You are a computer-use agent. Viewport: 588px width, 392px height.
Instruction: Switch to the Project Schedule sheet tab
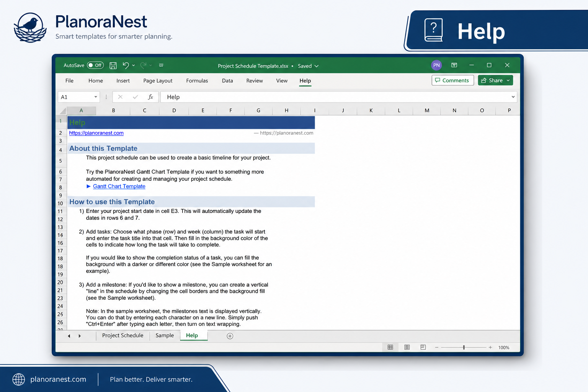pyautogui.click(x=123, y=336)
